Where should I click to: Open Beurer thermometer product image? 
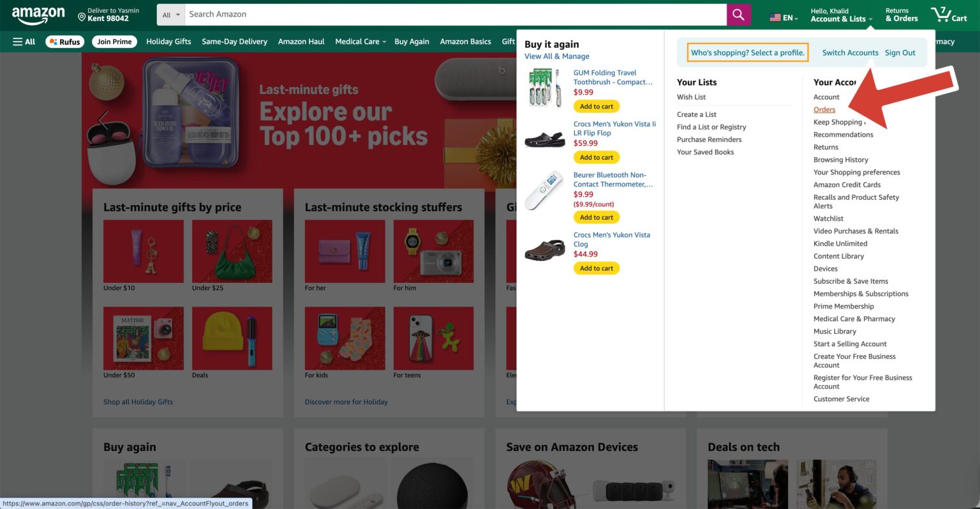click(544, 190)
